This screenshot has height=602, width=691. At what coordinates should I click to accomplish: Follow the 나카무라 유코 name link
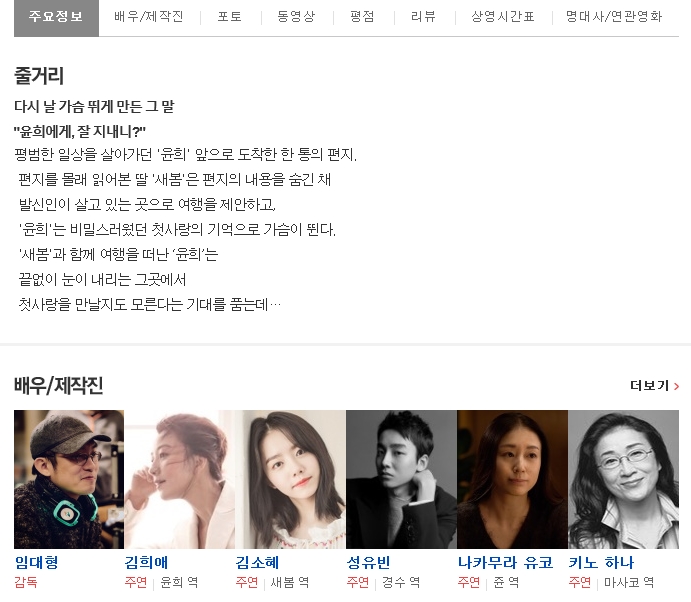point(505,562)
